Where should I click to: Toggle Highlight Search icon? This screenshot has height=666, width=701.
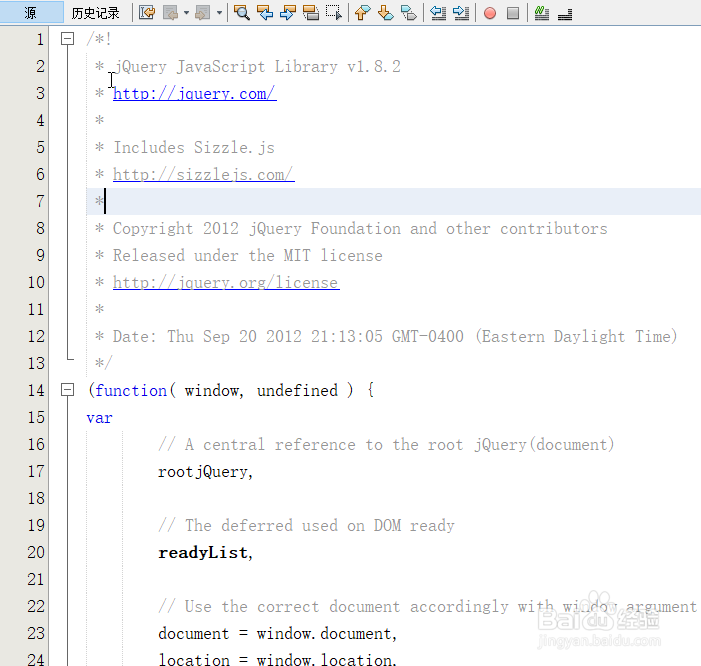(x=311, y=13)
